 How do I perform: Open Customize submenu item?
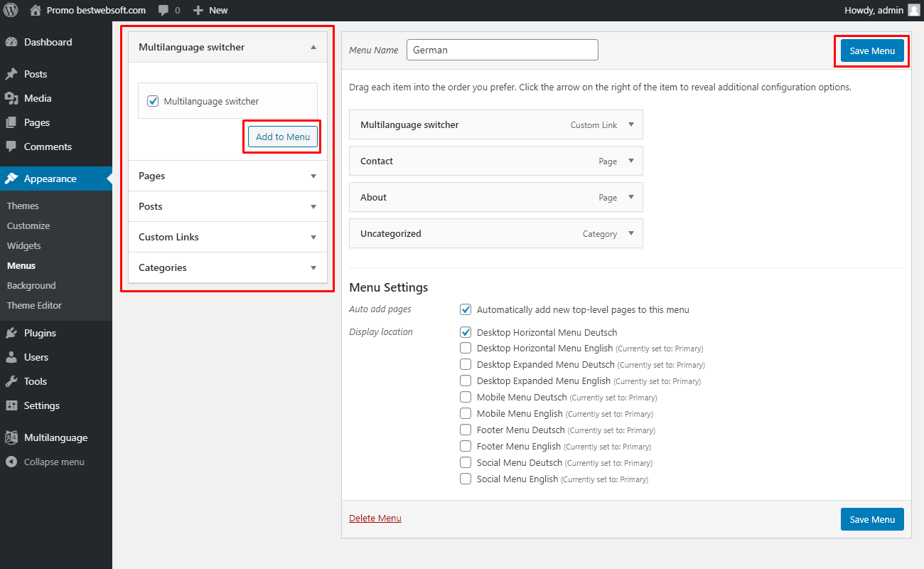tap(28, 225)
